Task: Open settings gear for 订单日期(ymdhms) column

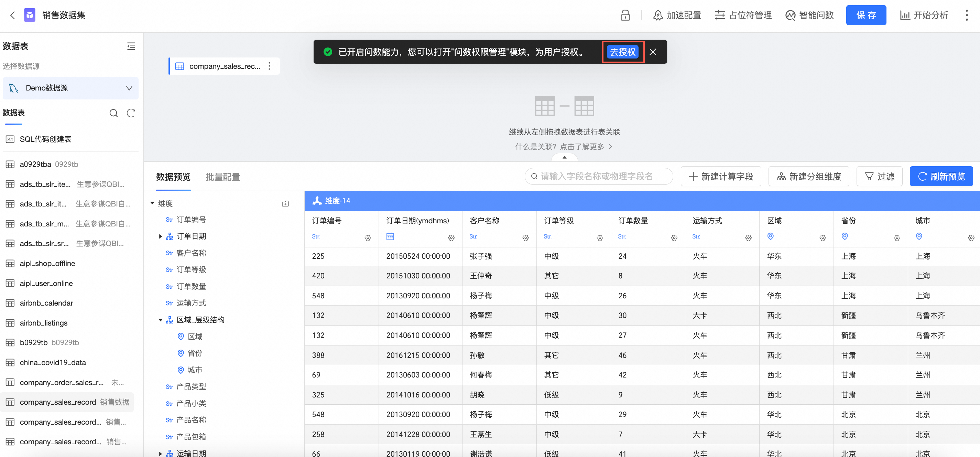Action: [x=451, y=238]
